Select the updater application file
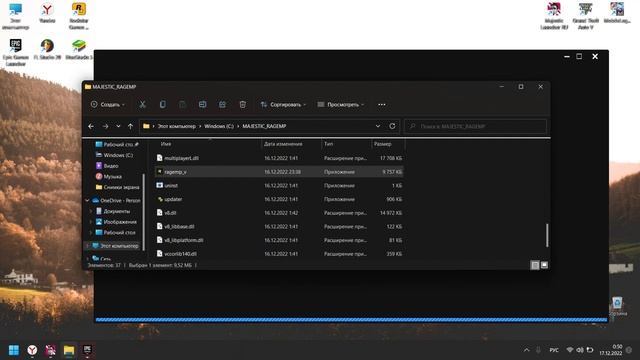 [280, 199]
